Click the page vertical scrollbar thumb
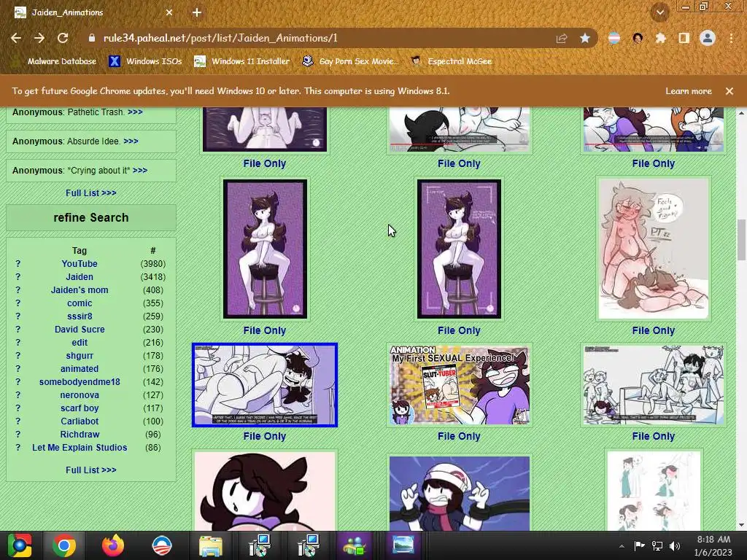Viewport: 747px width, 560px height. 741,239
